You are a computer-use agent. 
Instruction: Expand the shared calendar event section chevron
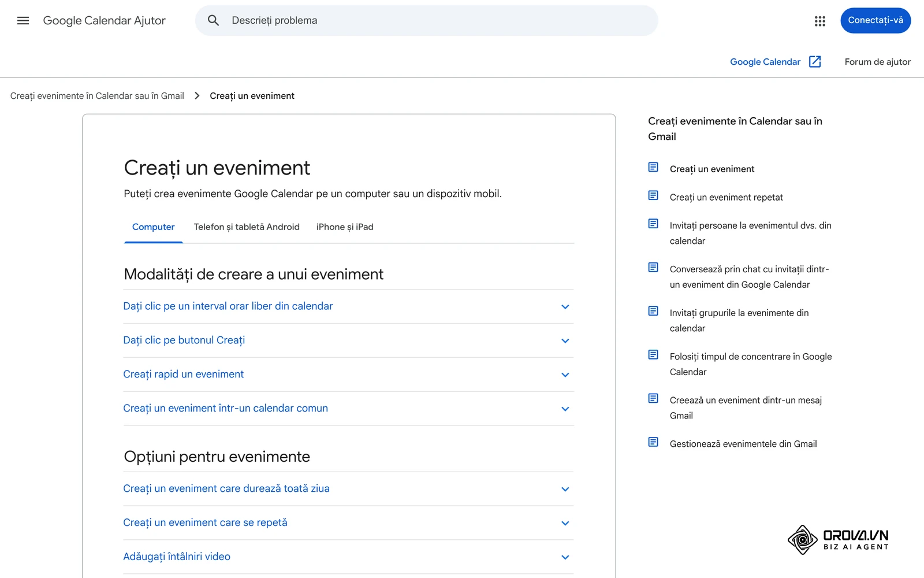click(565, 409)
